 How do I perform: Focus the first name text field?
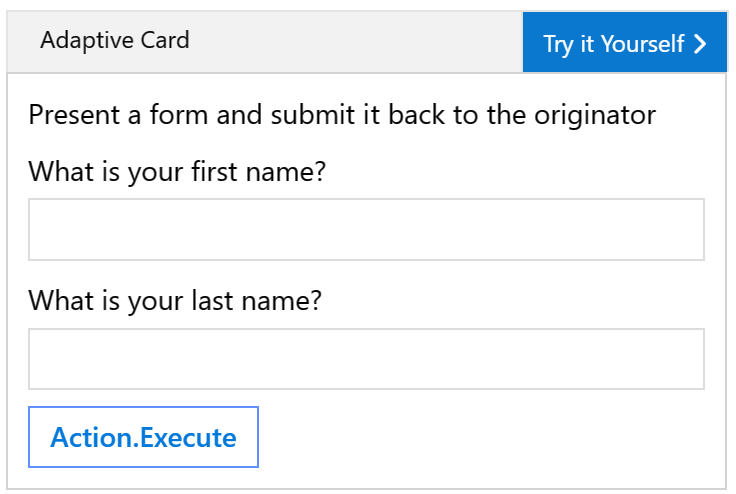click(x=366, y=229)
